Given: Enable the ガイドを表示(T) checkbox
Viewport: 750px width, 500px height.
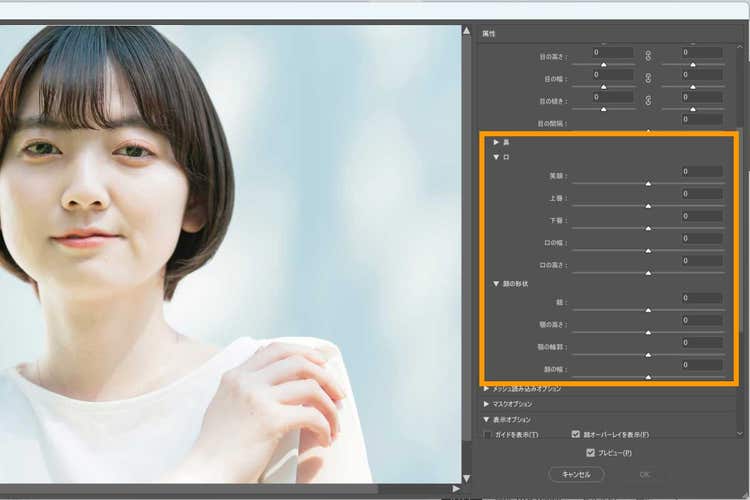Looking at the screenshot, I should coord(487,434).
